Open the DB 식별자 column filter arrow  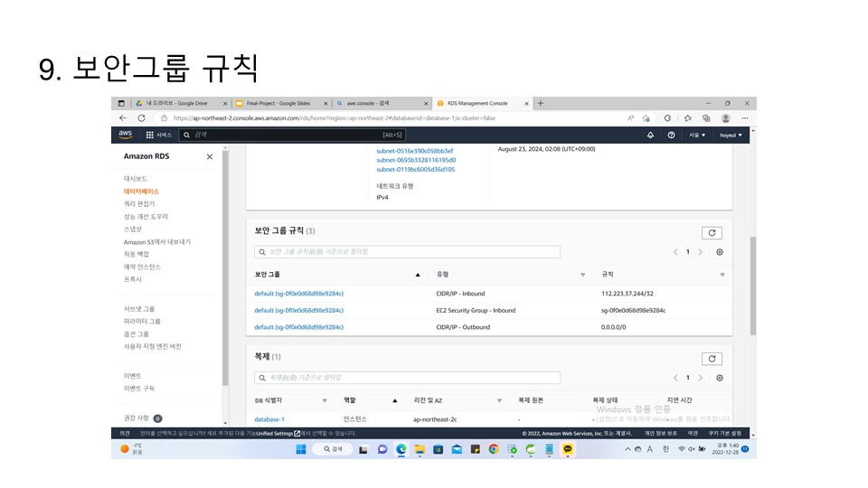coord(325,400)
